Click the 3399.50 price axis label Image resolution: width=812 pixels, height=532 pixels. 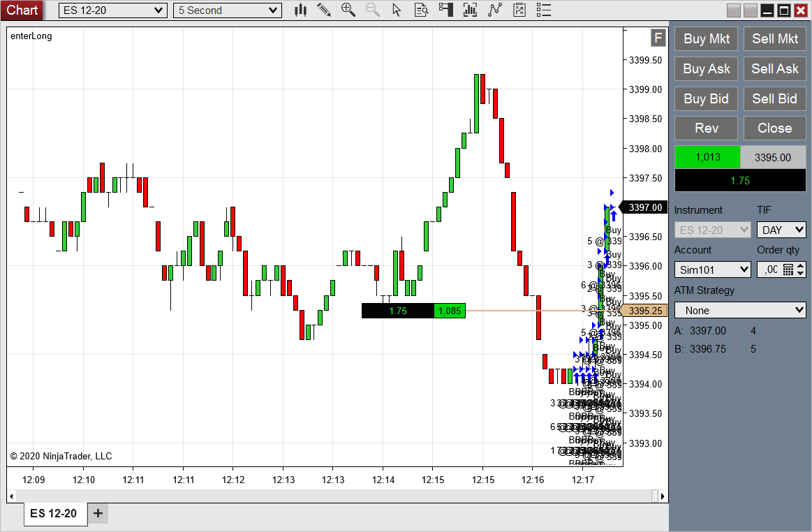pos(645,60)
